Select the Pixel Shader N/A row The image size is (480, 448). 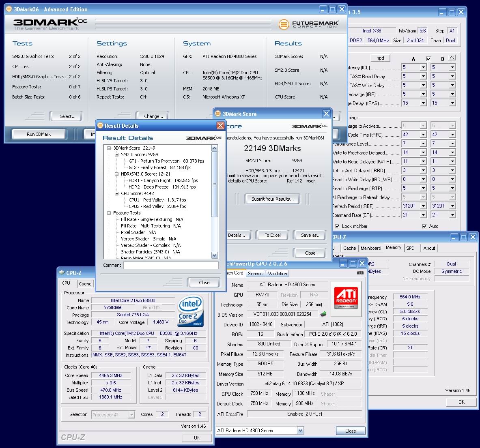point(138,232)
